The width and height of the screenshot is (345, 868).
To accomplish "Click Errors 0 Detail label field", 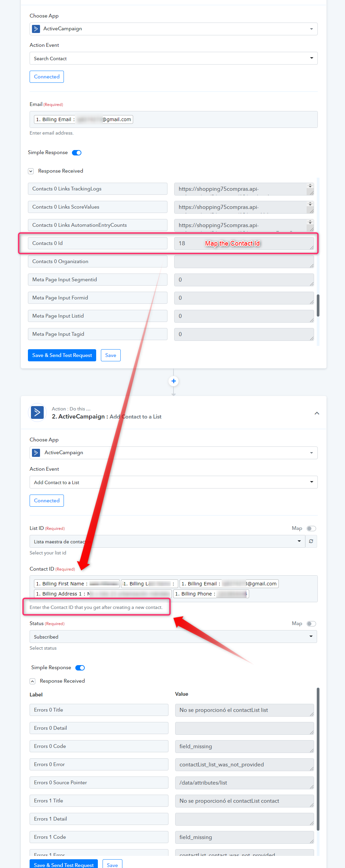I will (x=99, y=728).
